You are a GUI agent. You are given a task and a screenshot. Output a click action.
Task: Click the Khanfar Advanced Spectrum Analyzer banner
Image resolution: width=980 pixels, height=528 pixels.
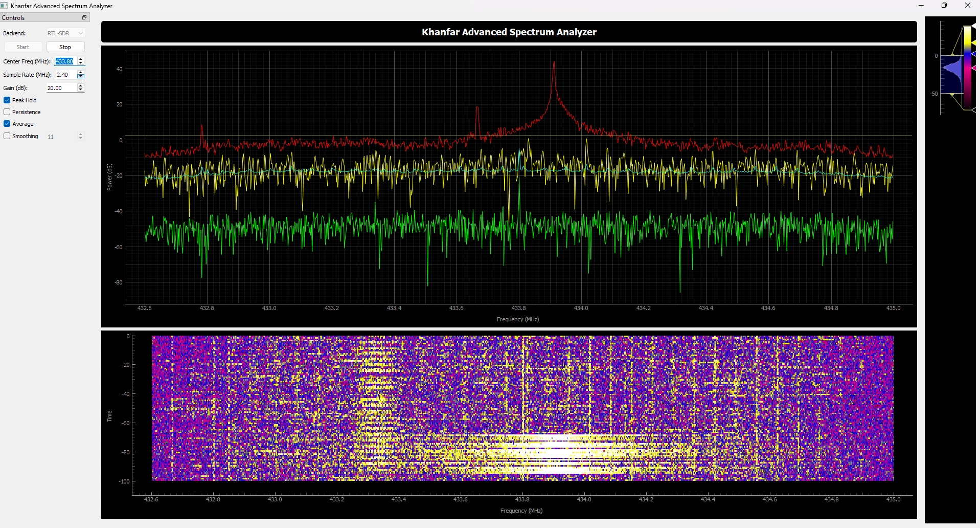(x=509, y=32)
